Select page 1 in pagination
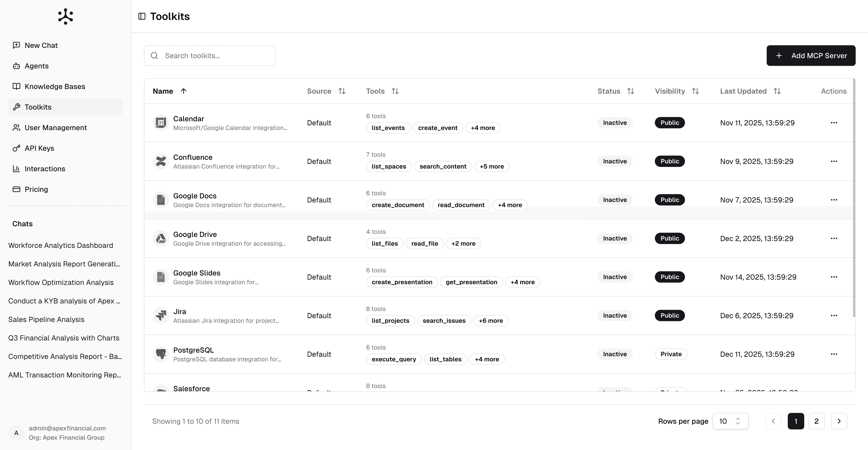The image size is (868, 450). tap(796, 421)
